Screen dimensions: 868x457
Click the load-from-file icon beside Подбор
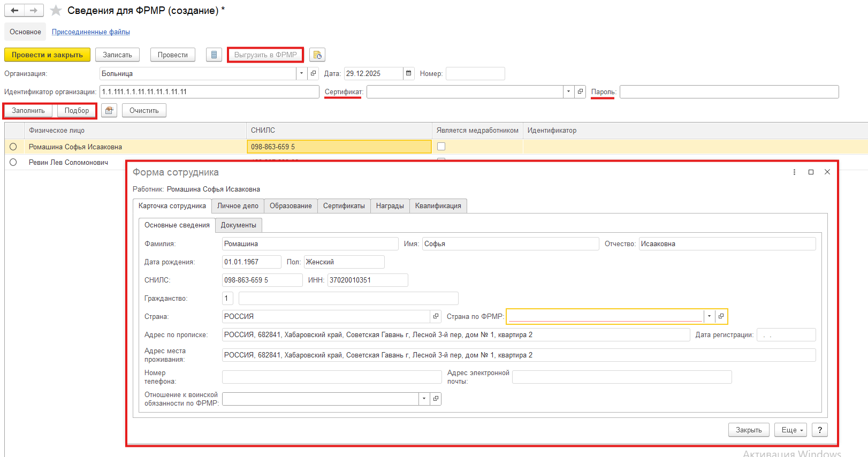click(x=109, y=110)
